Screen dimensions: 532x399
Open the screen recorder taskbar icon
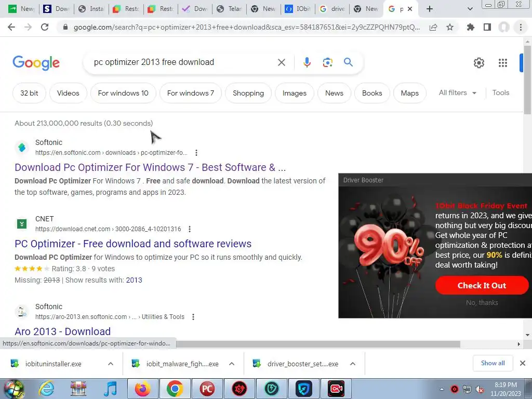(336, 389)
